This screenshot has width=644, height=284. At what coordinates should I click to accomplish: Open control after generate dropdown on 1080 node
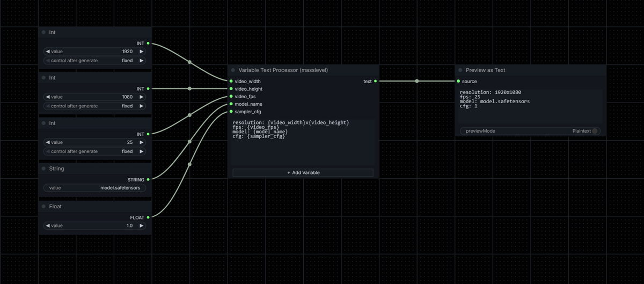coord(94,106)
